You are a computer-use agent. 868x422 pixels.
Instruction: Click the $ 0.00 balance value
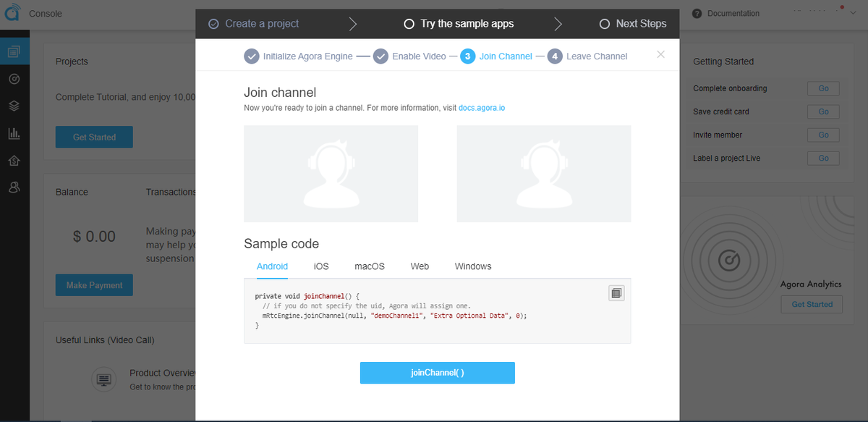[95, 236]
